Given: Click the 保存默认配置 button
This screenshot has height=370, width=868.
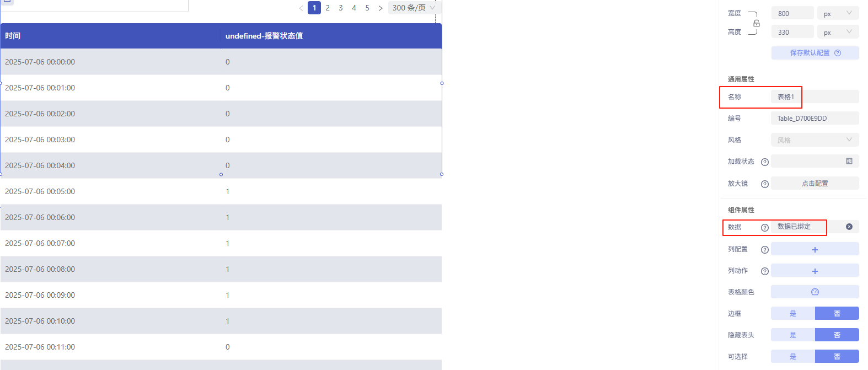Looking at the screenshot, I should coord(815,53).
